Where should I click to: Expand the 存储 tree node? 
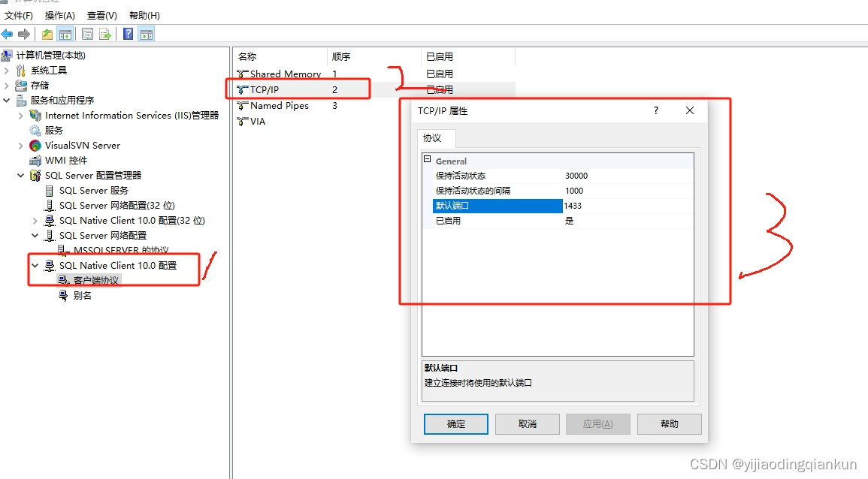click(x=7, y=85)
